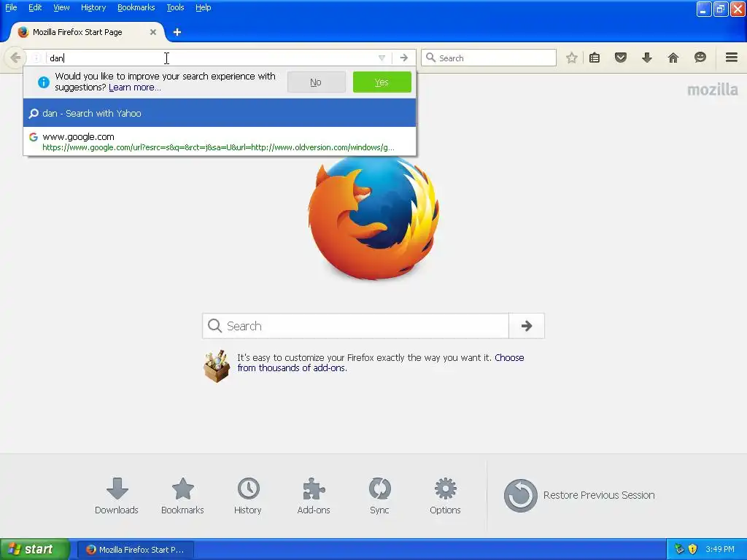The height and width of the screenshot is (560, 747).
Task: Click the site identity info icon in URL bar
Action: [36, 58]
